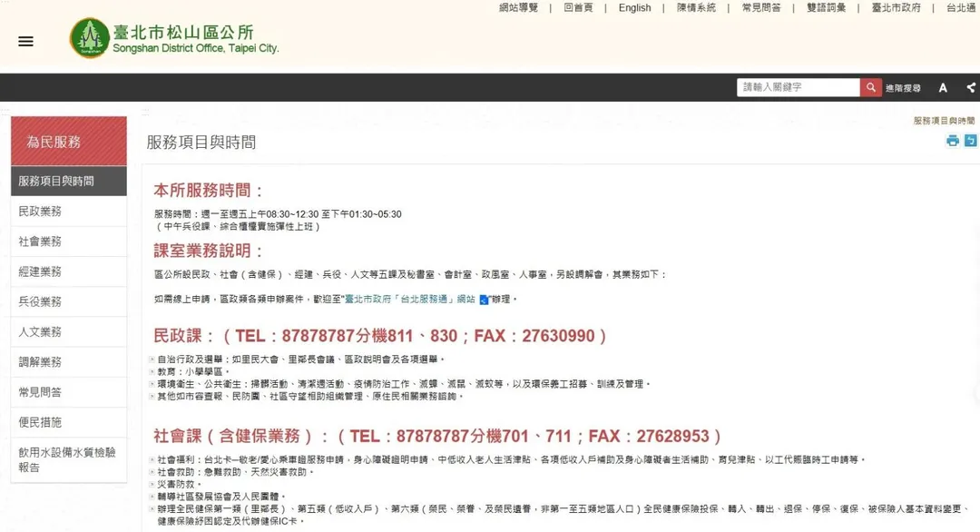Click line 中午兵役課、綜合櫃檯實施彈性上班

tap(238, 226)
